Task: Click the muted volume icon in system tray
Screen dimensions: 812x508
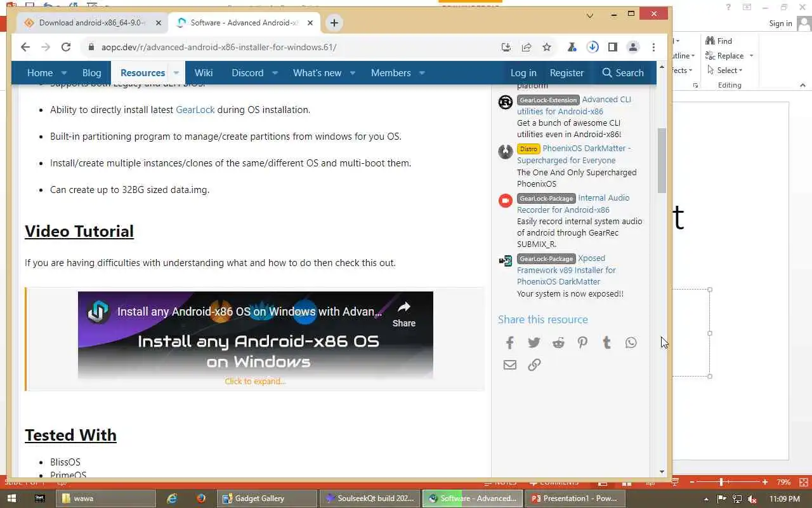Action: [752, 499]
